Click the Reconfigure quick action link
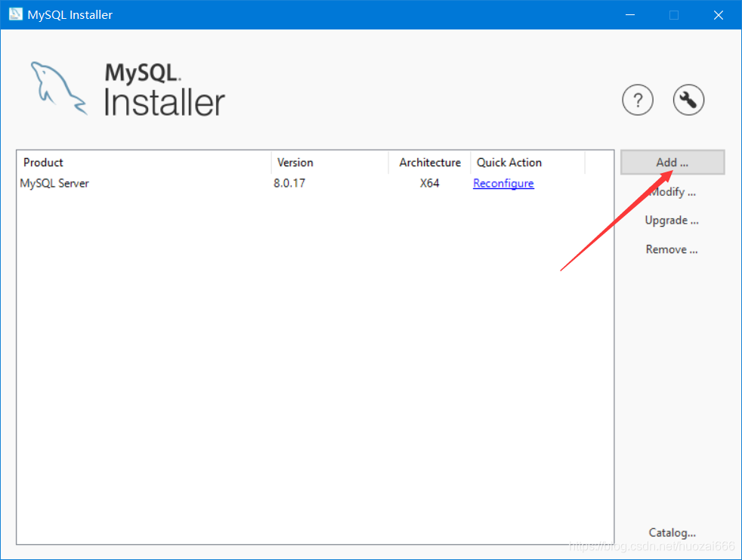Screen dimensions: 742x560 coord(503,183)
